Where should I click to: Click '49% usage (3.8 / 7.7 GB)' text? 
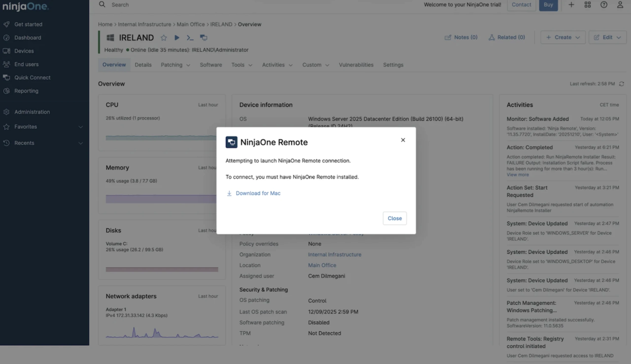(x=131, y=181)
